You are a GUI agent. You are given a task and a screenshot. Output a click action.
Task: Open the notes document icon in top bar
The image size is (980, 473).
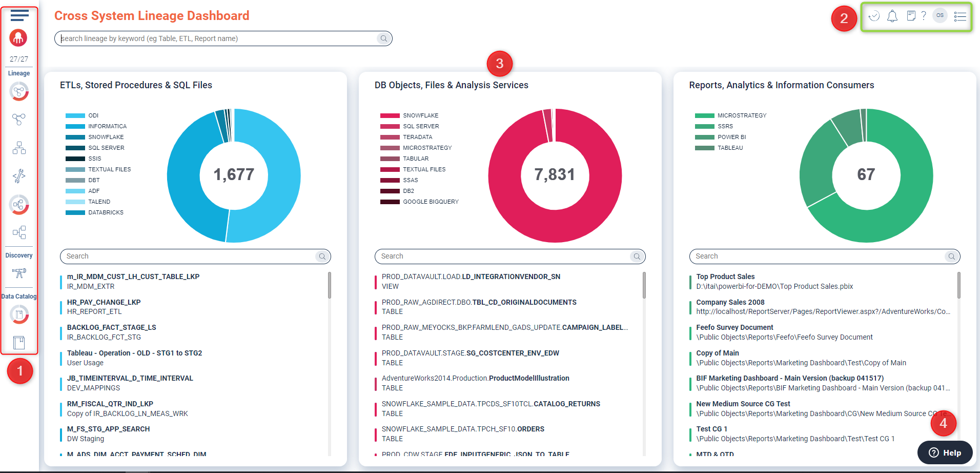click(x=911, y=16)
